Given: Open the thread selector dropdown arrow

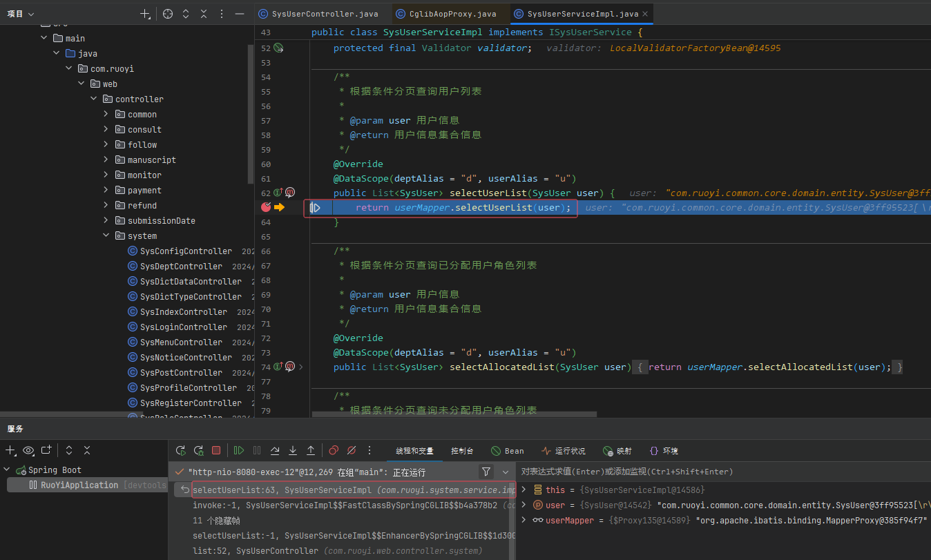Looking at the screenshot, I should pyautogui.click(x=506, y=472).
